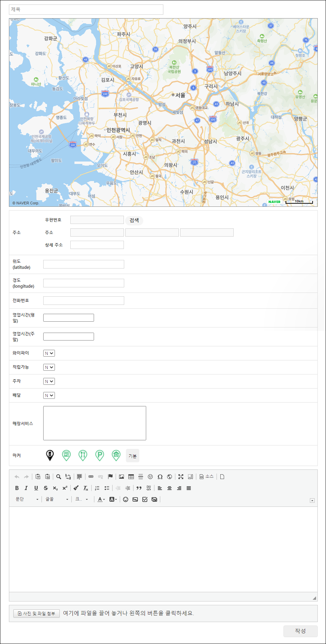Viewport: 326px width, 644px height.
Task: Insert an image via editor toolbar
Action: [x=121, y=477]
